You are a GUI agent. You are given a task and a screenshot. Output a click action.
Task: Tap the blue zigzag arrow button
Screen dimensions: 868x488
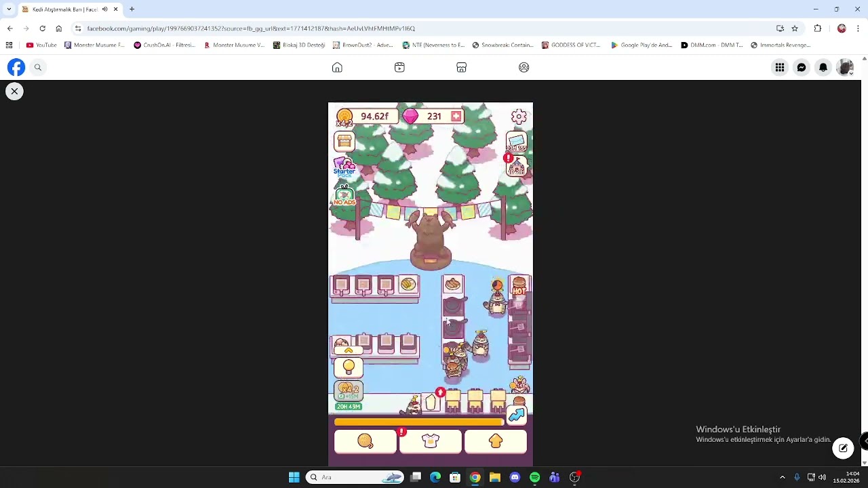pos(516,415)
